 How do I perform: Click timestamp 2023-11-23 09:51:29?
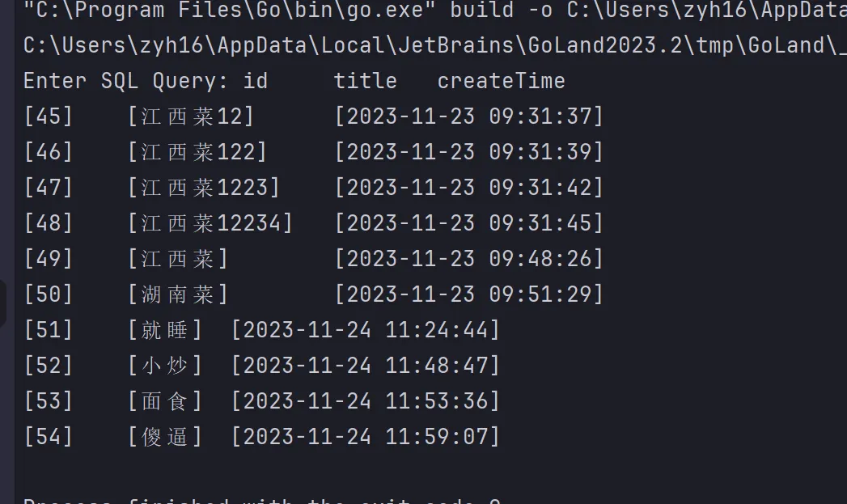[x=469, y=294]
